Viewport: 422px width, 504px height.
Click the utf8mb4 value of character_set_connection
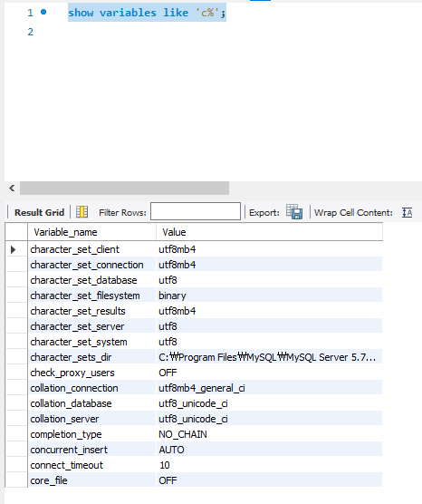pos(269,265)
